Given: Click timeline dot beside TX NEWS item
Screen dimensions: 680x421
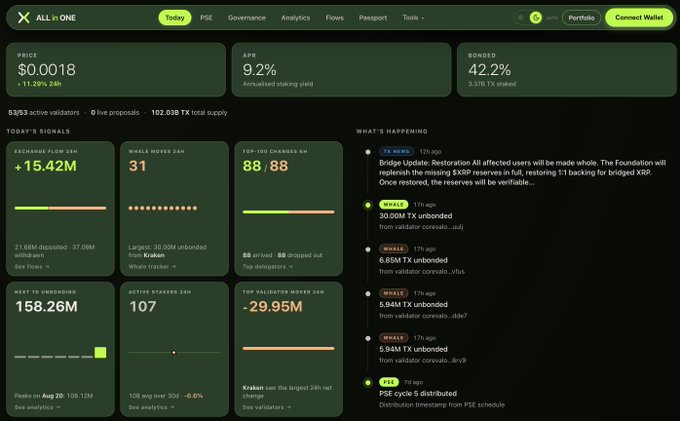Looking at the screenshot, I should (x=368, y=152).
